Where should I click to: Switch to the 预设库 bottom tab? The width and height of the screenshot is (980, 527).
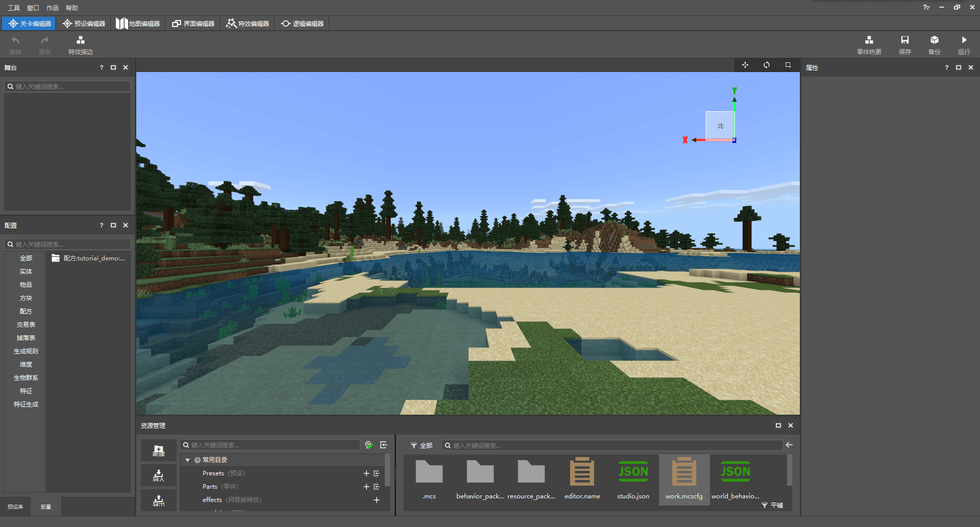15,507
